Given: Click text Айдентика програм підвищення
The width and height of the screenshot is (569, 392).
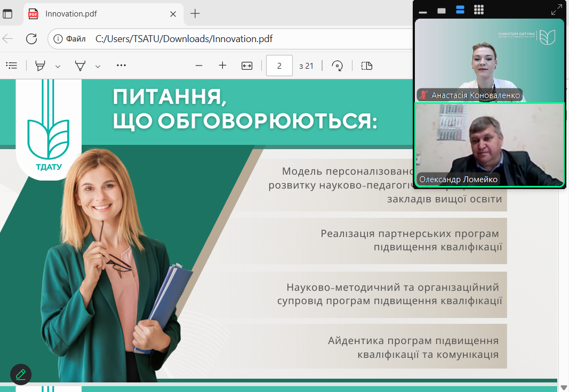Looking at the screenshot, I should (413, 340).
